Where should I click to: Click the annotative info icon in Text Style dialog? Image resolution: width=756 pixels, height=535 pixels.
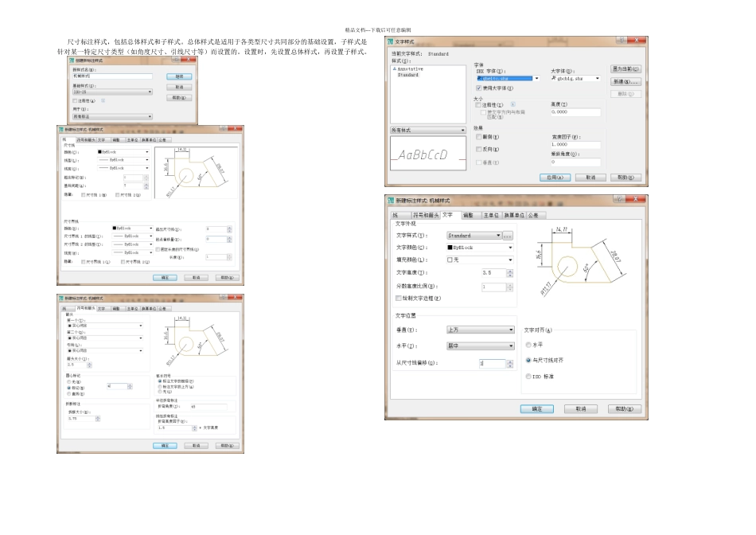pyautogui.click(x=512, y=103)
